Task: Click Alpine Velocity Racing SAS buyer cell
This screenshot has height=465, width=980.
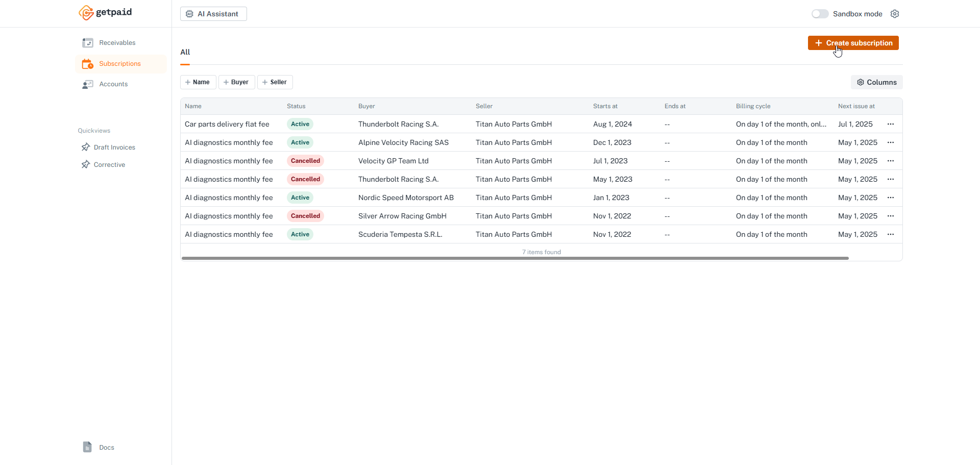Action: [403, 142]
